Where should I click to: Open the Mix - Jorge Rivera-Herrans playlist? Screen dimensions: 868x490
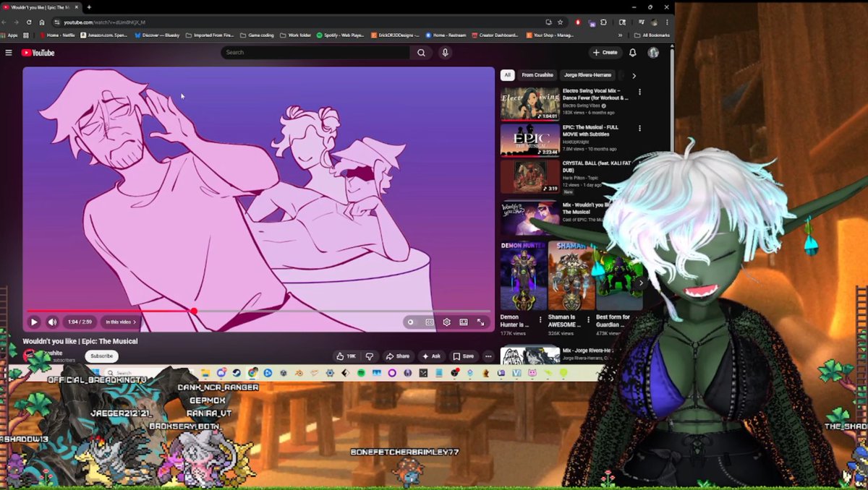[x=529, y=356]
